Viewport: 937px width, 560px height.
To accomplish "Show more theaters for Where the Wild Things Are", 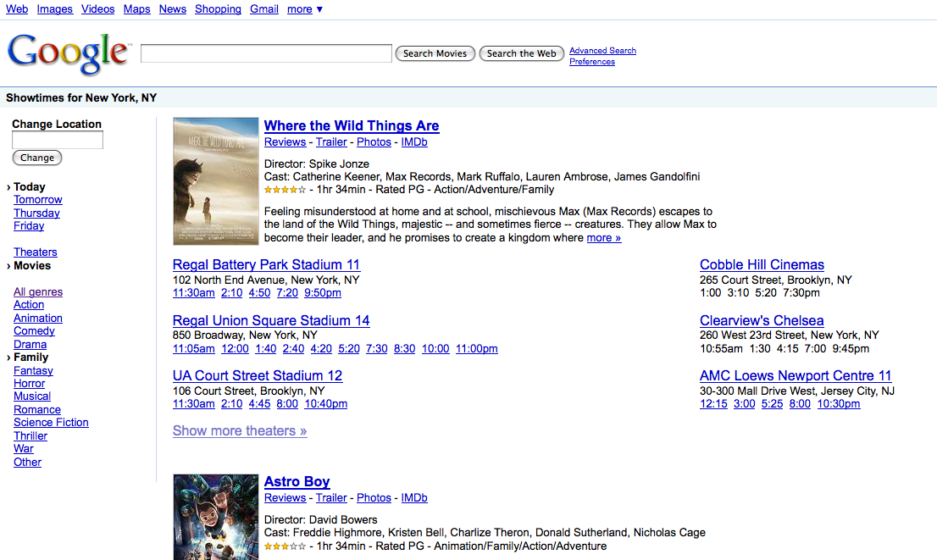I will pos(239,430).
